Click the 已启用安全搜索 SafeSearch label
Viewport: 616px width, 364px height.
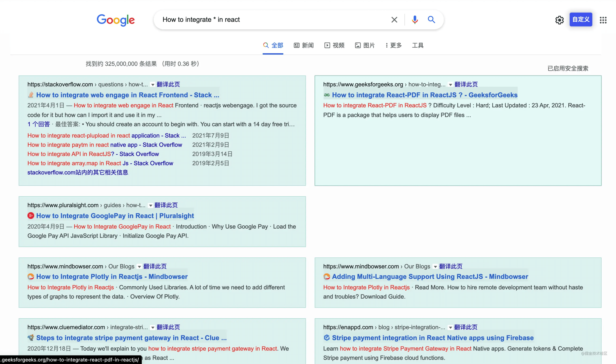tap(568, 68)
